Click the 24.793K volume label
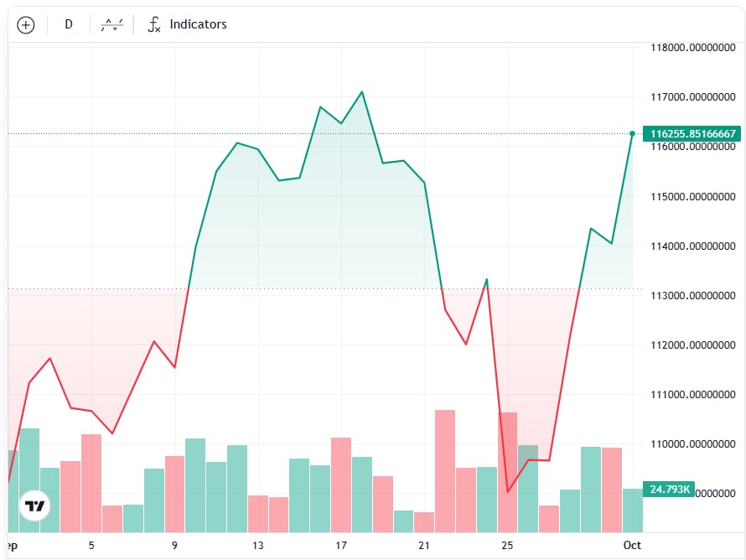Viewport: 746px width, 560px height. 669,489
